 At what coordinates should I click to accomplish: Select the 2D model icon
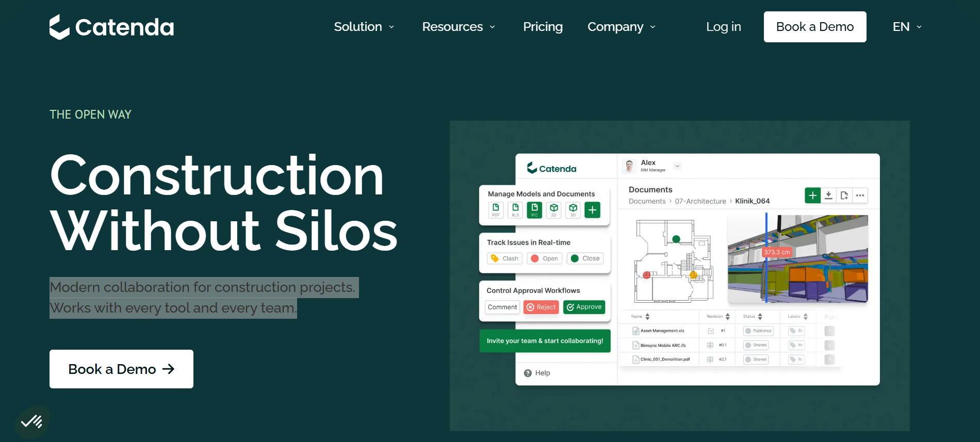[x=554, y=210]
